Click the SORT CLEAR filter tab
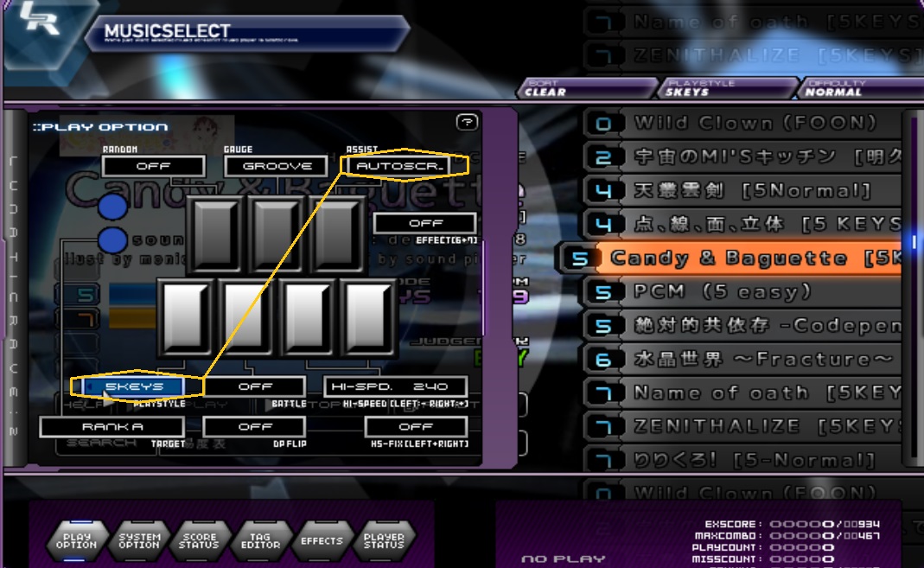Image resolution: width=924 pixels, height=568 pixels. (x=588, y=88)
